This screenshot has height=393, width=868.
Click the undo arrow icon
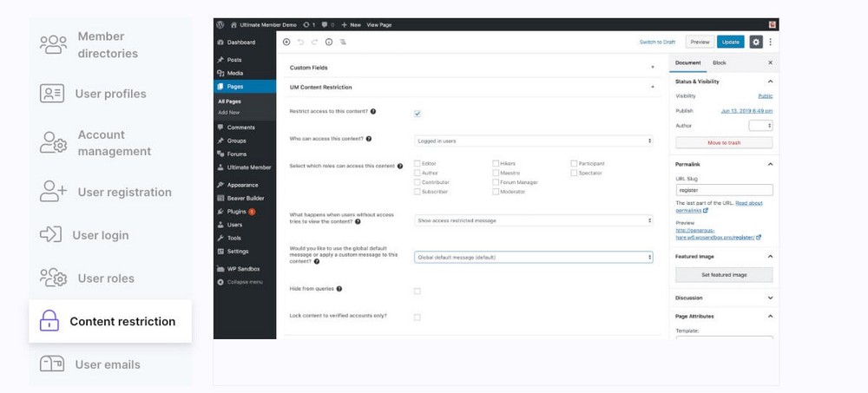click(300, 42)
